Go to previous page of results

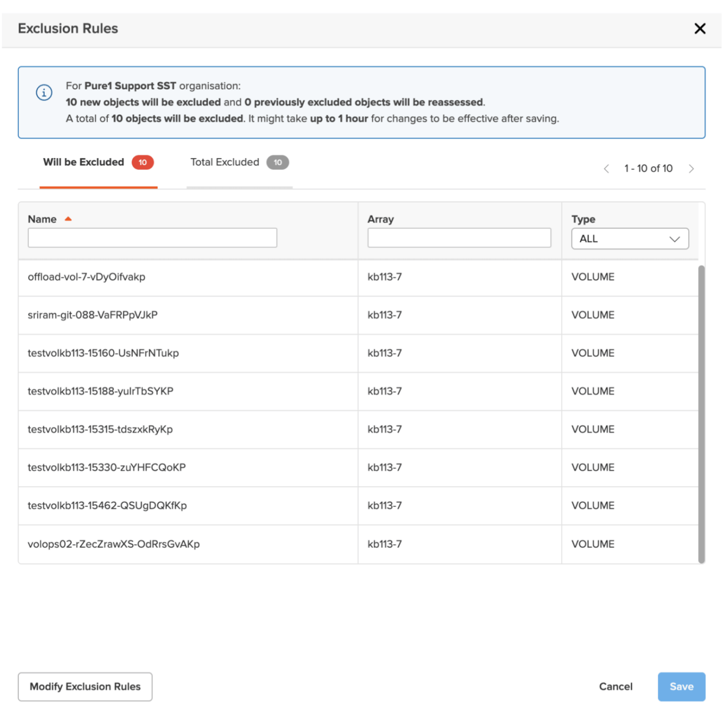[606, 169]
